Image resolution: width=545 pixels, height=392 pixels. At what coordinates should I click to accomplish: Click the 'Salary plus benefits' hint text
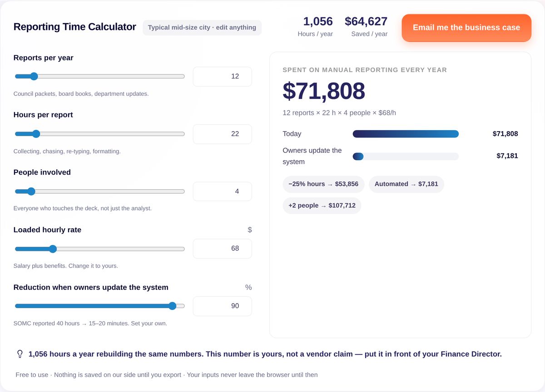[x=66, y=266]
